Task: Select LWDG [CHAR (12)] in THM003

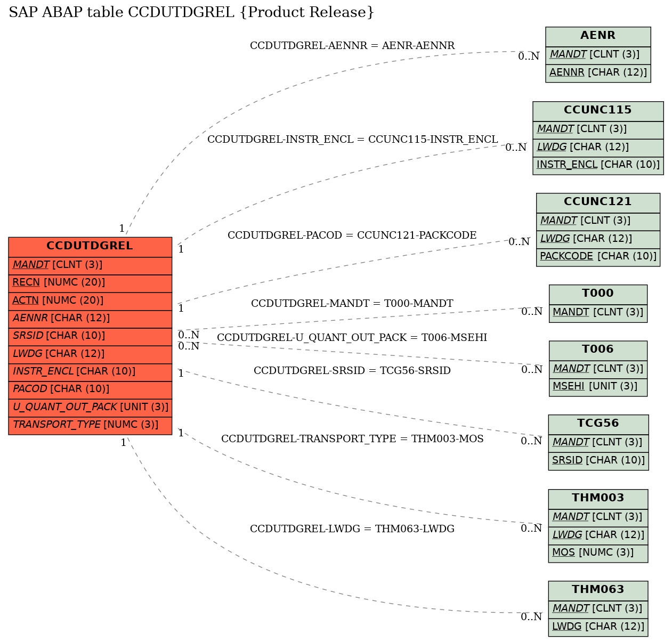Action: tap(598, 535)
